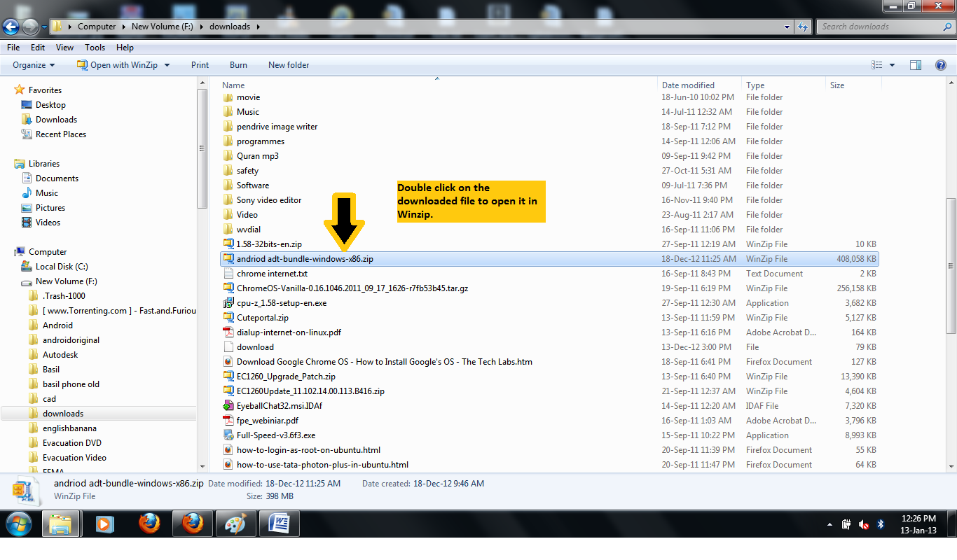Select andriod adt-bundle-windows-x86.zip file
This screenshot has height=560, width=957.
(x=549, y=259)
